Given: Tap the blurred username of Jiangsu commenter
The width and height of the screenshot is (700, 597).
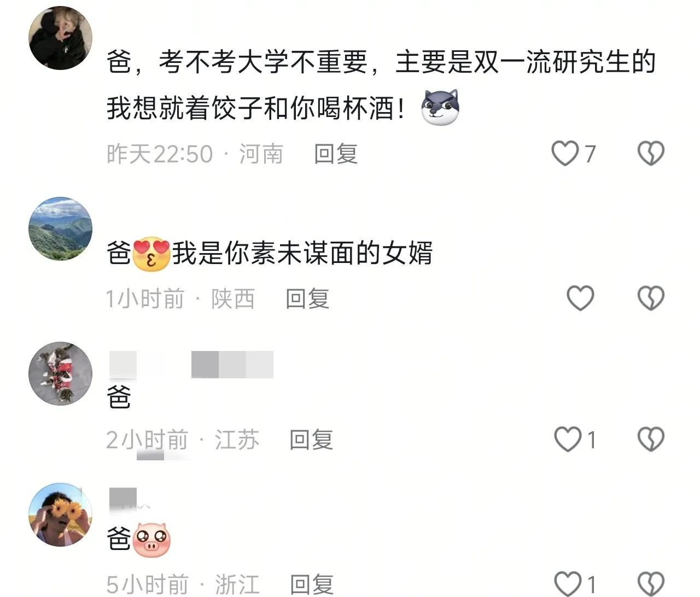Looking at the screenshot, I should (x=191, y=365).
